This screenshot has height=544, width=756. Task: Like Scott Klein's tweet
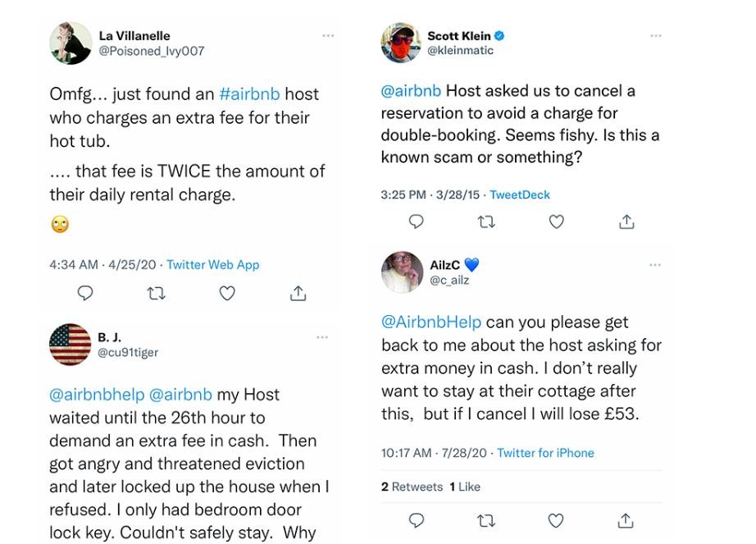[x=557, y=222]
